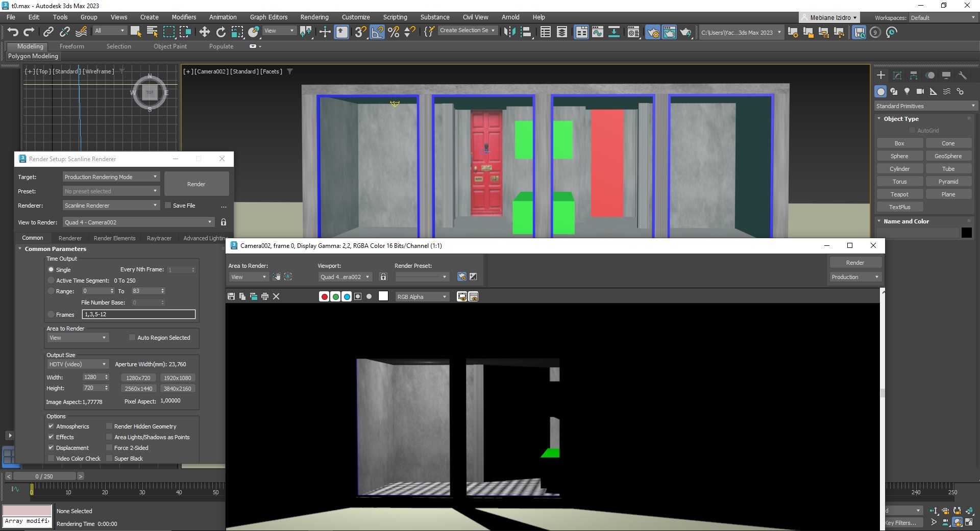Switch to the Render Elements tab
980x531 pixels.
[114, 238]
